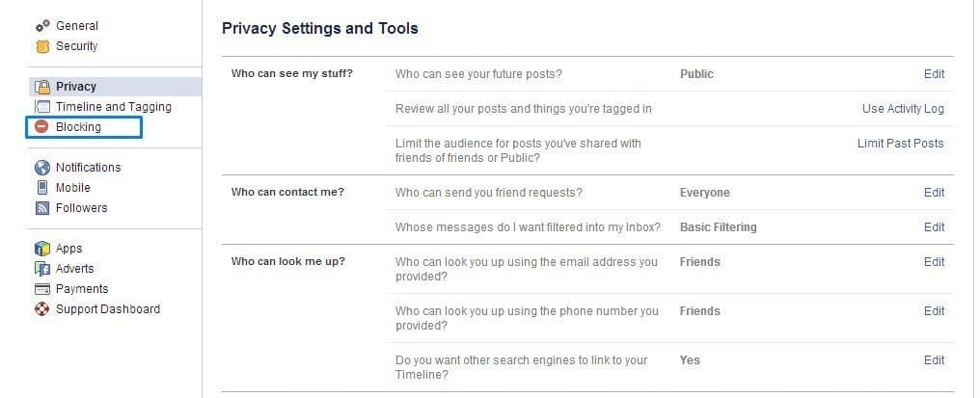This screenshot has height=398, width=980.
Task: Edit who can send friend requests
Action: click(934, 193)
